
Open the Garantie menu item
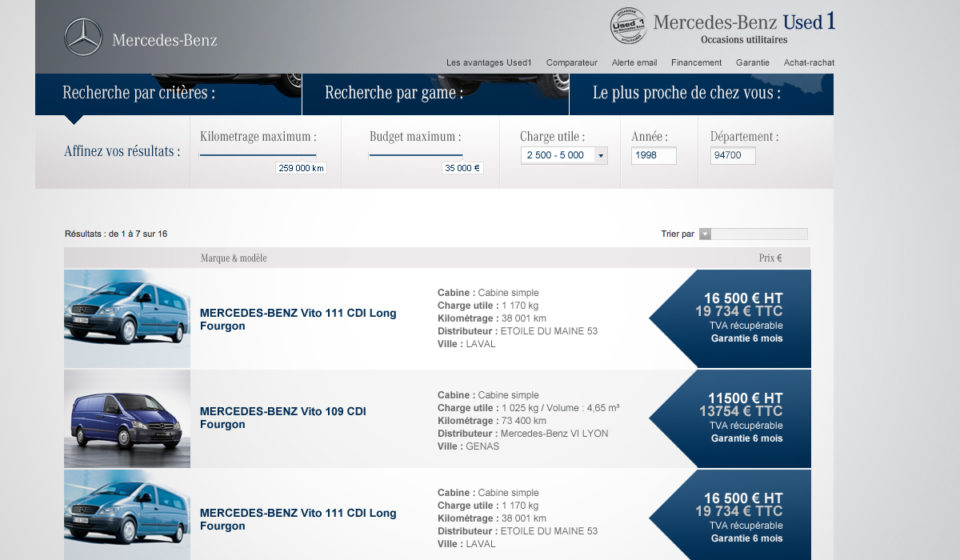pos(752,62)
